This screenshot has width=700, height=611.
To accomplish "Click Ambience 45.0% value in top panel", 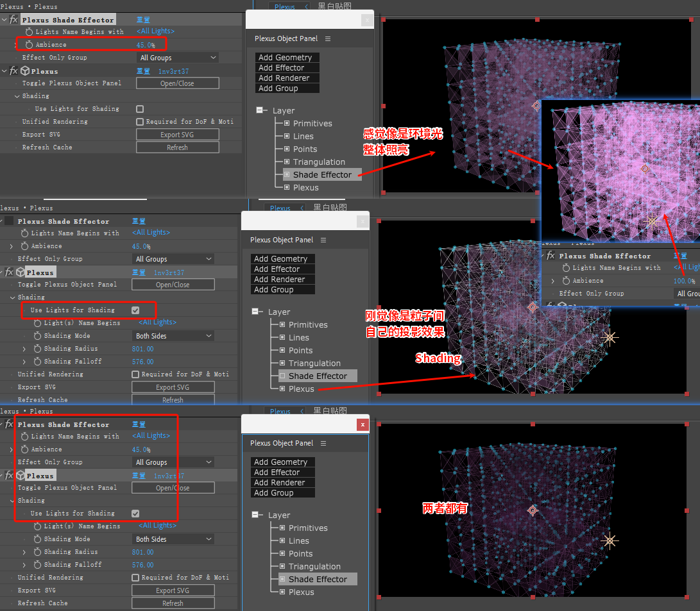I will [146, 45].
